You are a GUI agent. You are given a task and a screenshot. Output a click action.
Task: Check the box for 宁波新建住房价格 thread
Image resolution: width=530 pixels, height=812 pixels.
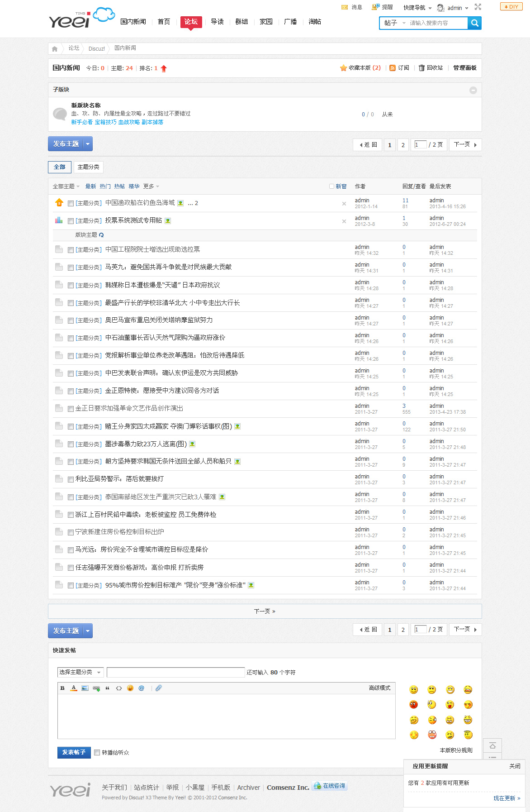click(71, 532)
